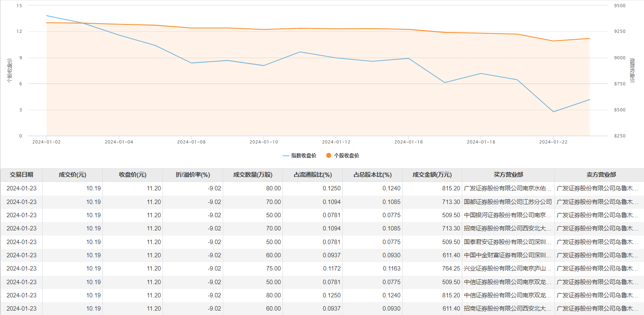Toggle the 指数收盘价 legend line
Image resolution: width=644 pixels, height=315 pixels.
point(299,155)
